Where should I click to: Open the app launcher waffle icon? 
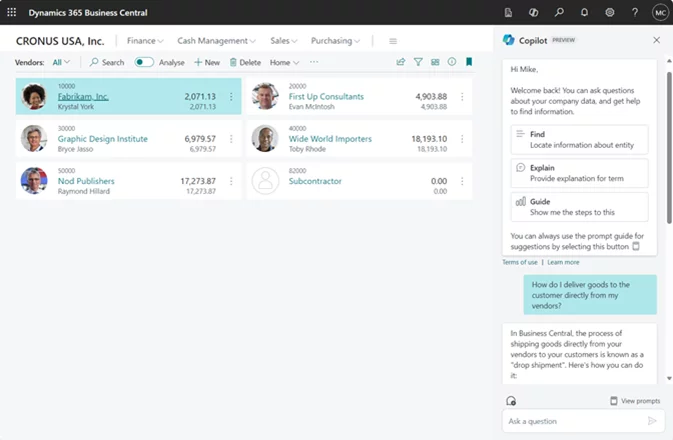(12, 13)
